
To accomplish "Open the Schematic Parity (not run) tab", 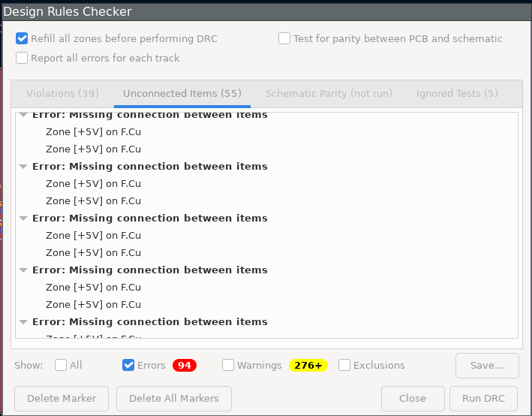I will 329,94.
